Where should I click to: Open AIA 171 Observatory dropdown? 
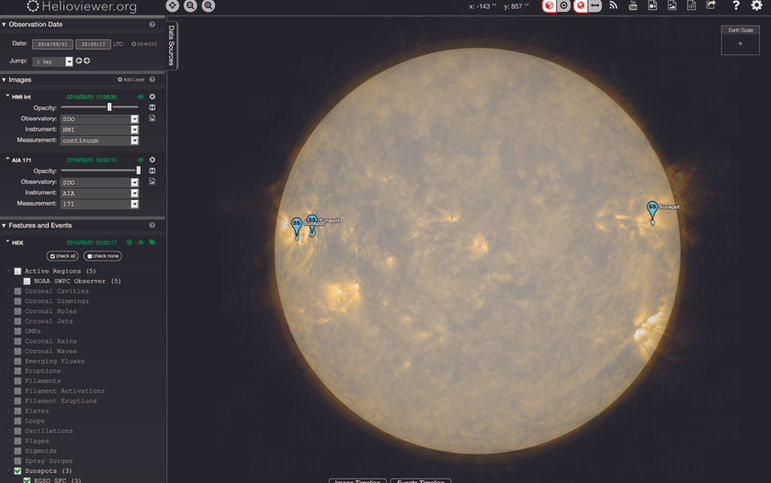[100, 182]
